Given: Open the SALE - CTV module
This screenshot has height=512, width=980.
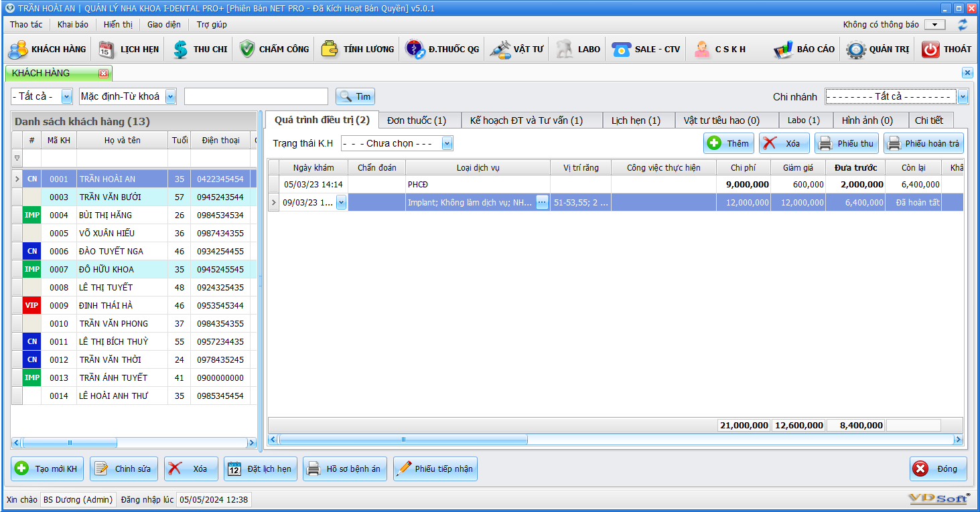Looking at the screenshot, I should pyautogui.click(x=646, y=50).
